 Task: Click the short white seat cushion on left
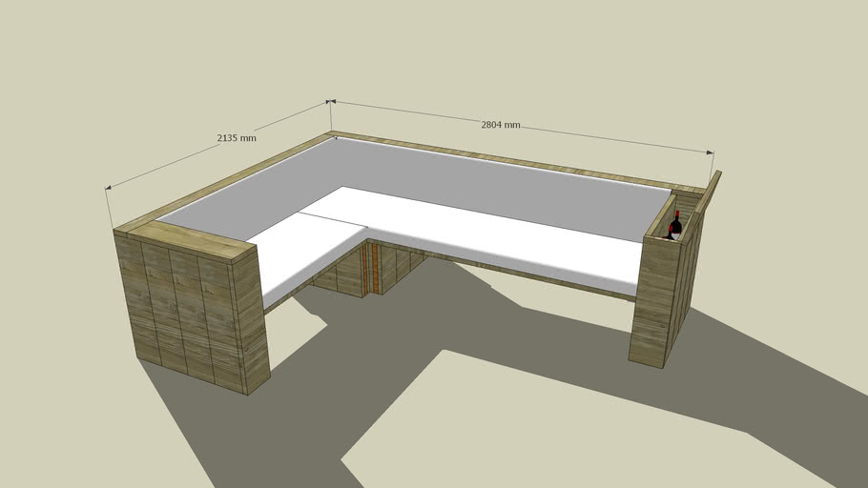(x=305, y=248)
